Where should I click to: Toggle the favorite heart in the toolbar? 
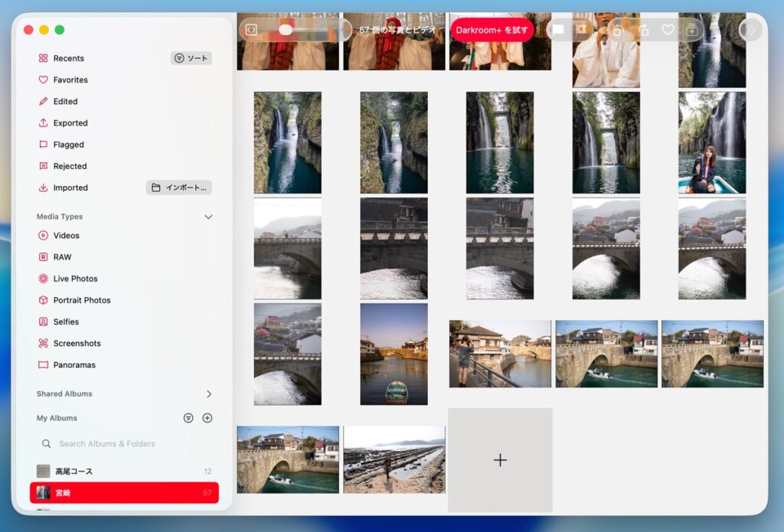[x=668, y=30]
